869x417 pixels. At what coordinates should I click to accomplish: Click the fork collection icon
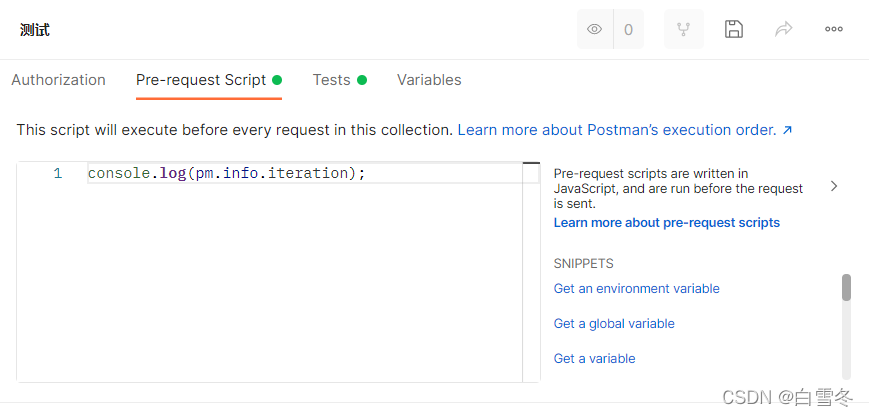(x=684, y=30)
